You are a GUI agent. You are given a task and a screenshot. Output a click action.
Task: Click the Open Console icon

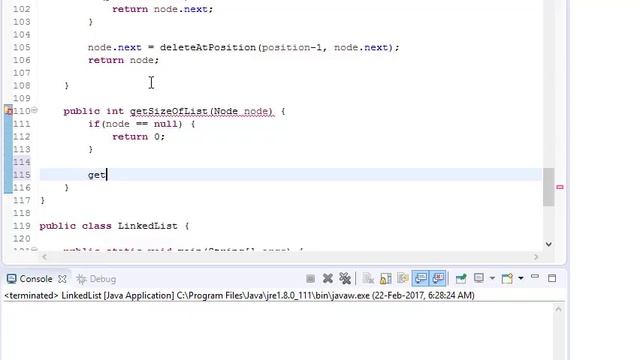click(x=507, y=279)
